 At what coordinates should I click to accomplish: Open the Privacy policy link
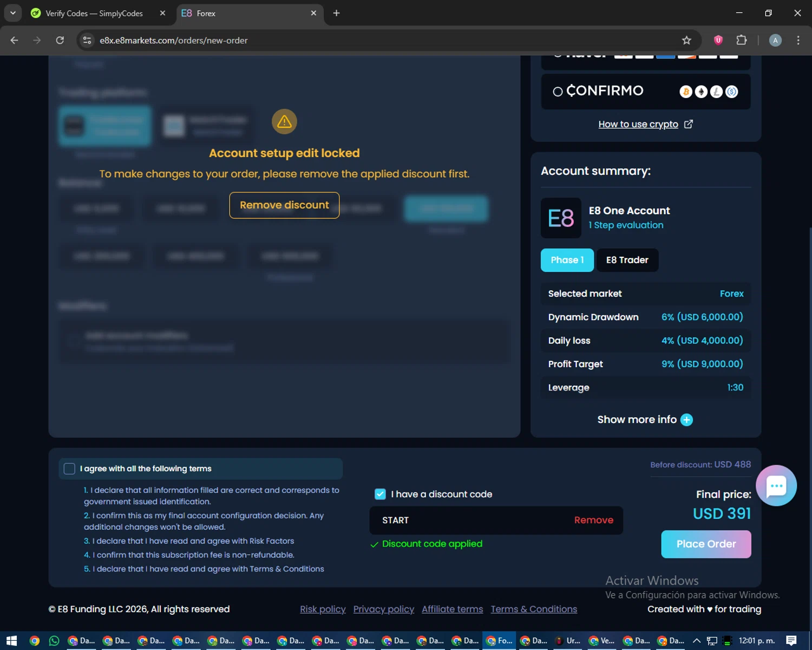click(383, 609)
